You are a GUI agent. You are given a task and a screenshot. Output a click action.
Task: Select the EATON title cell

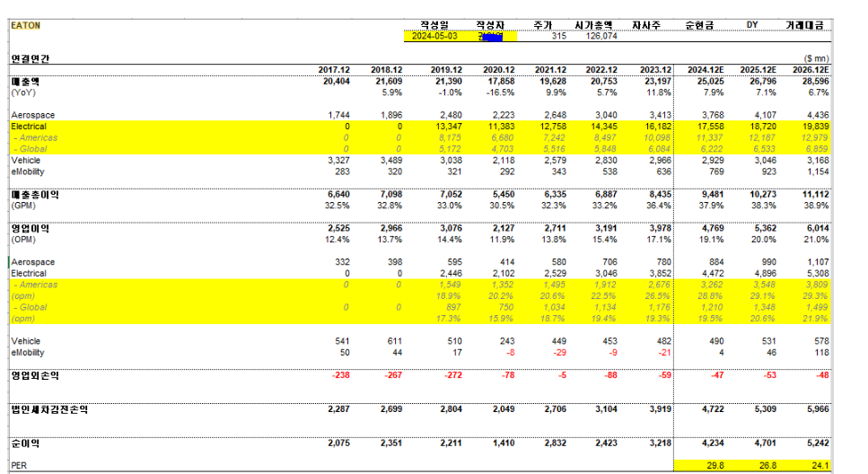tap(25, 25)
